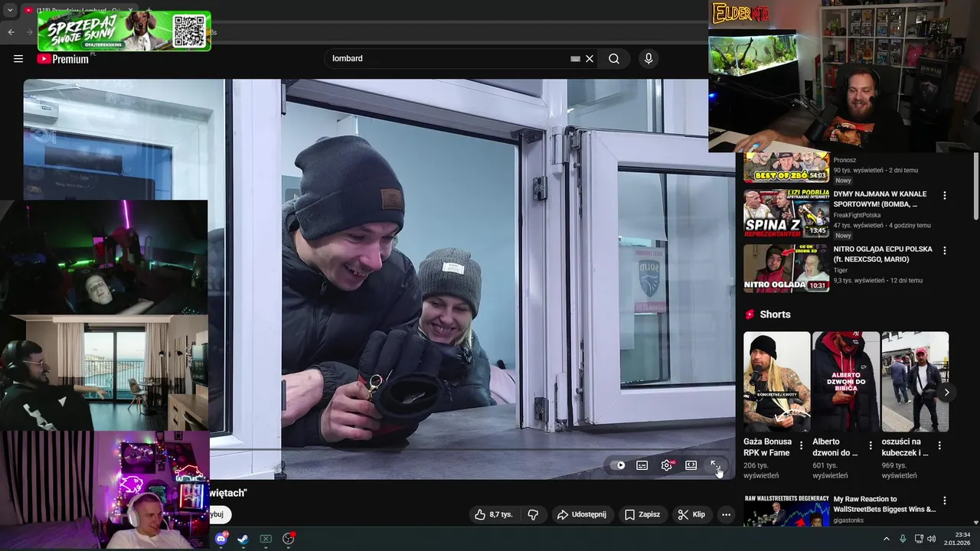Image resolution: width=980 pixels, height=551 pixels.
Task: Exit fullscreen via the arrows icon
Action: pyautogui.click(x=715, y=465)
